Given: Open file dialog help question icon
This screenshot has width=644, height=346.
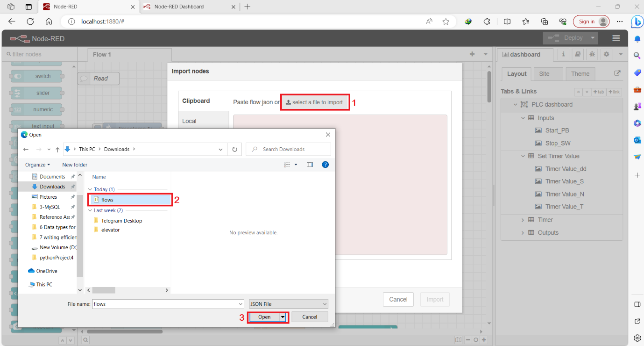Looking at the screenshot, I should 326,165.
